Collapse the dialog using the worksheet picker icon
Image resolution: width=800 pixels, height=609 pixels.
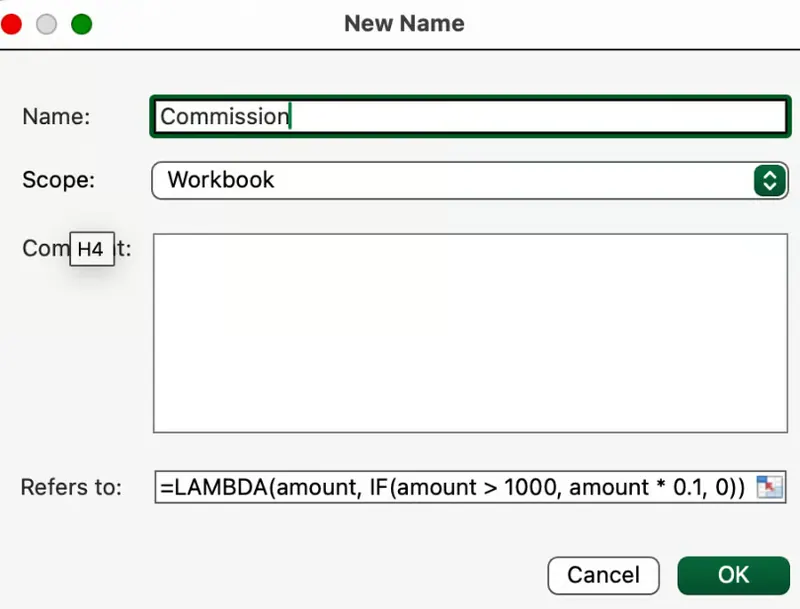point(770,487)
